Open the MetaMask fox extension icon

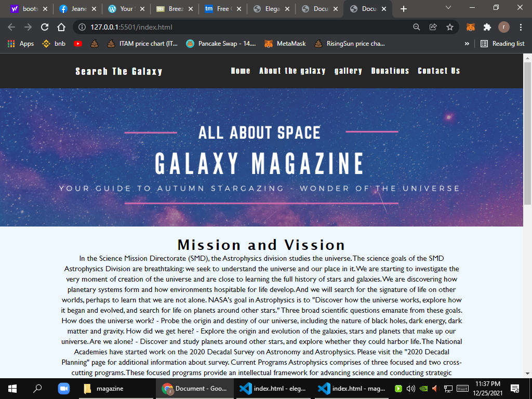pyautogui.click(x=470, y=27)
